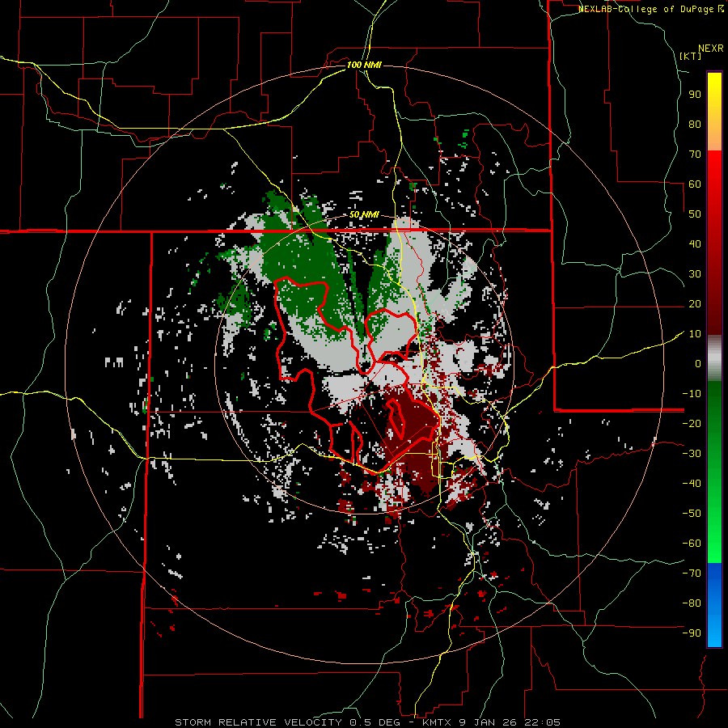The height and width of the screenshot is (728, 728).
Task: Select the 0 value on the velocity scale
Action: click(x=698, y=363)
